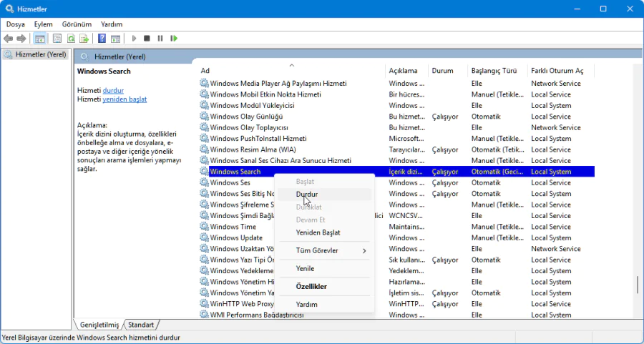Open the Görünüm menu

tap(77, 24)
